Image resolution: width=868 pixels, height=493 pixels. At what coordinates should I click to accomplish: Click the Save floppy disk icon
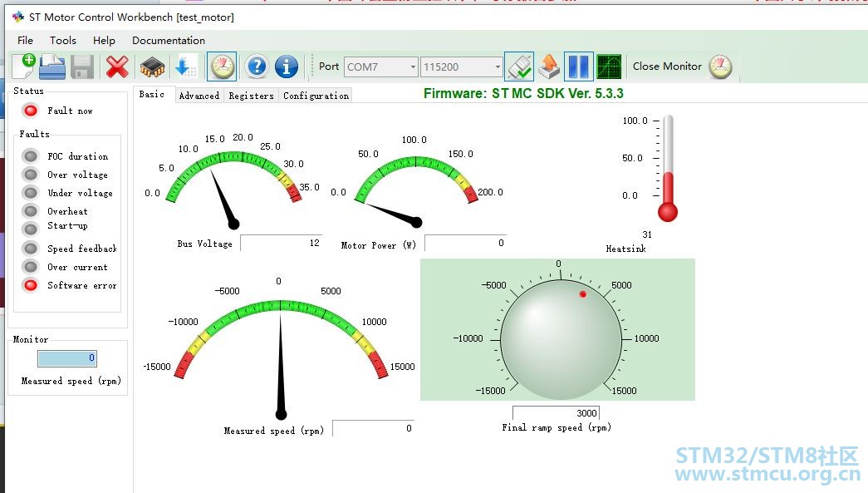click(x=82, y=67)
